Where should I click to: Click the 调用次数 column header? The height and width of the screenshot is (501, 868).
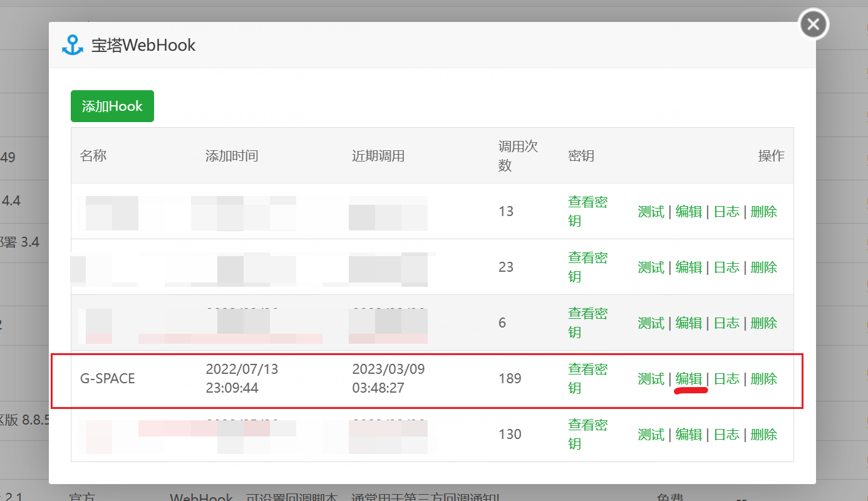[519, 156]
